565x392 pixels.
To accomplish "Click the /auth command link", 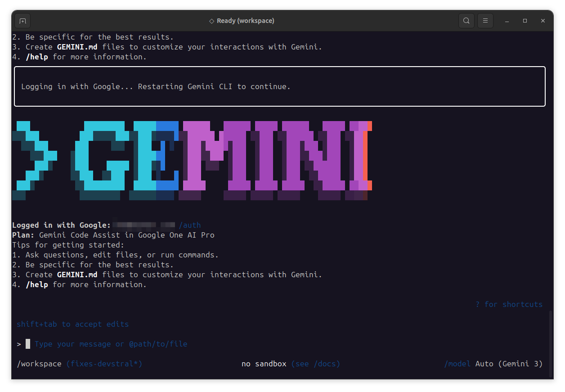I will coord(190,225).
